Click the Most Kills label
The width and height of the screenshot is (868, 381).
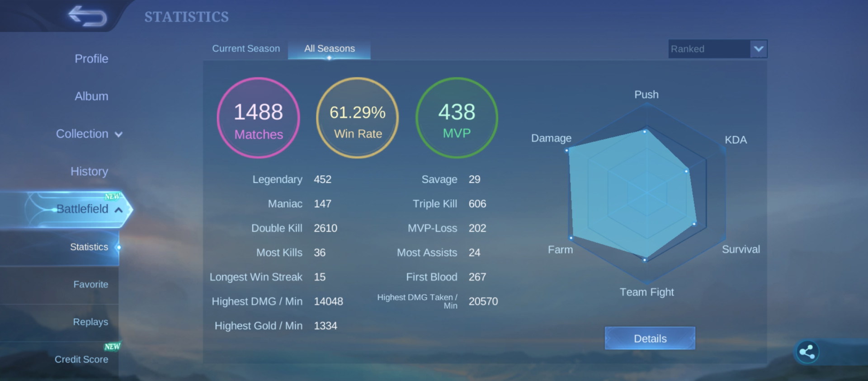pyautogui.click(x=279, y=253)
